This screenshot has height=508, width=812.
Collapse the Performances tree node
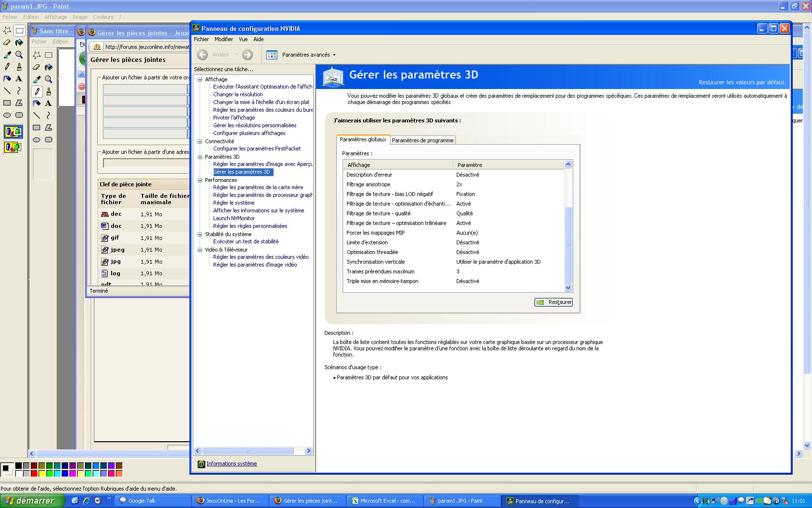pos(200,180)
